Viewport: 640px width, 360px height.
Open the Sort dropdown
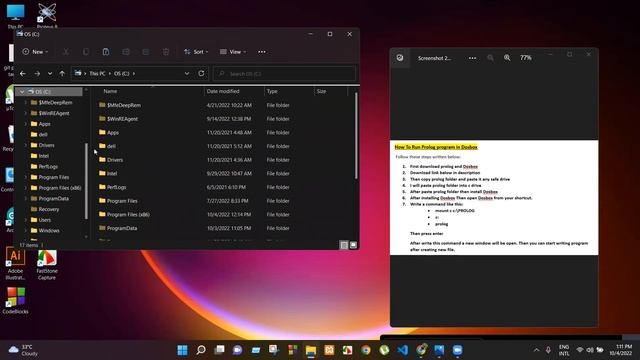click(196, 52)
